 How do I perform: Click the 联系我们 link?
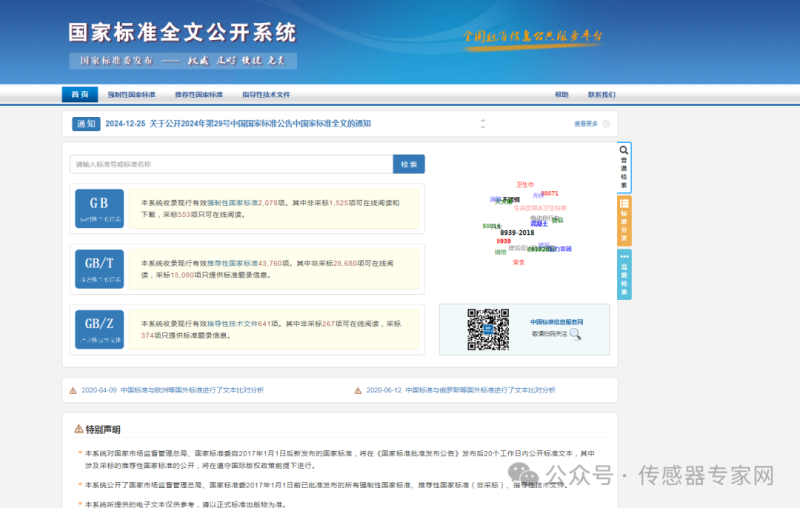point(601,95)
